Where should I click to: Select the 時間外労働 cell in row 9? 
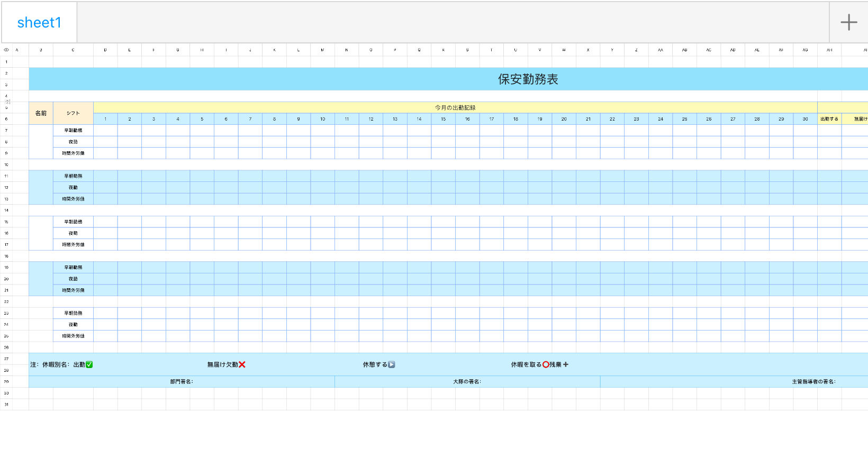coord(73,153)
